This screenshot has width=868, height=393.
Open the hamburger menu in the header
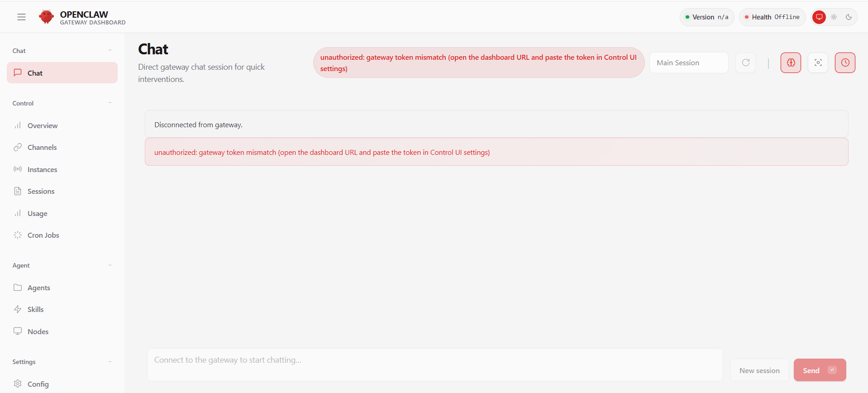[21, 17]
